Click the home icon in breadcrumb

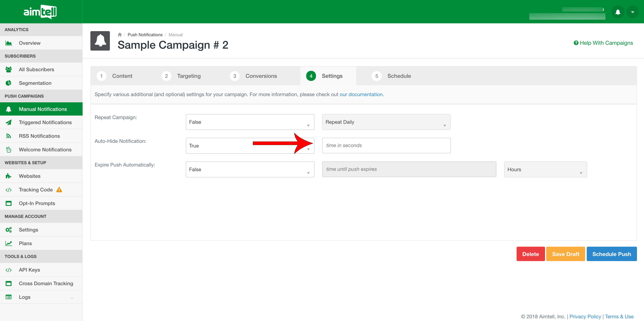(120, 35)
